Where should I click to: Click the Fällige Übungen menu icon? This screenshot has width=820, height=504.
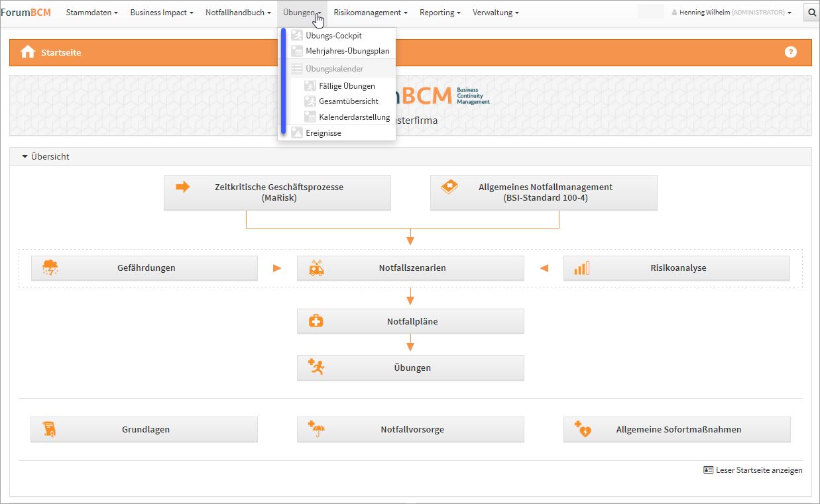(310, 86)
